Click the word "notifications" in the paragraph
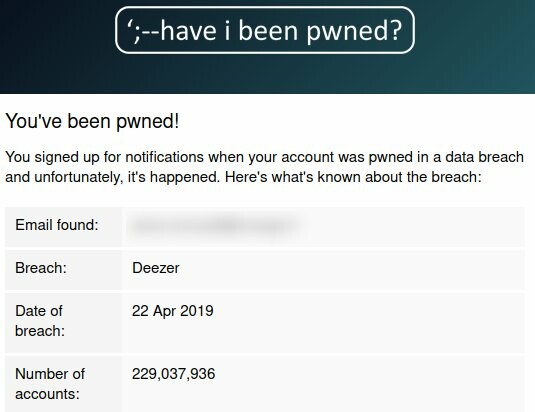The width and height of the screenshot is (535, 412). (164, 157)
